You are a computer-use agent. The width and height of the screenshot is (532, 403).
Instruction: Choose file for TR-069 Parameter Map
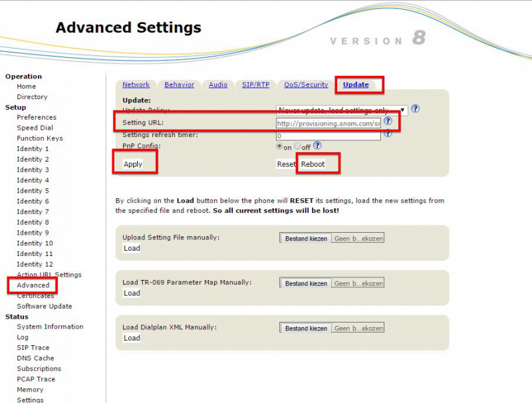[x=306, y=283]
